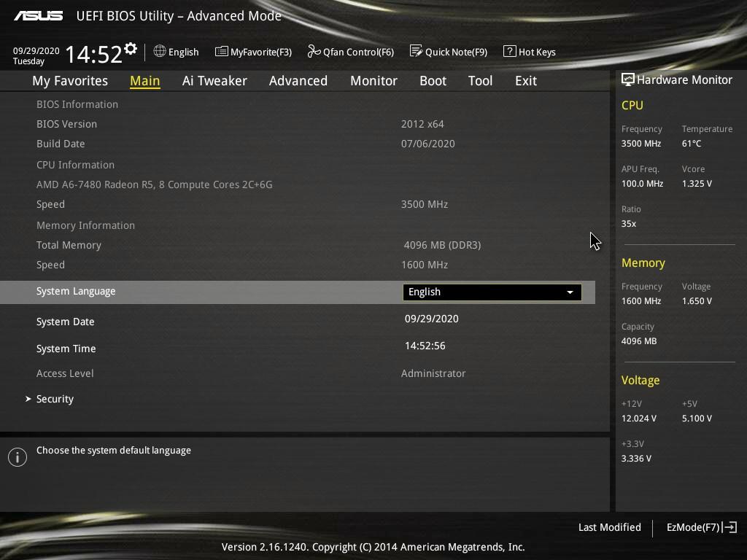Click the CPU Ratio value 35x
Viewport: 747px width, 560px height.
628,224
